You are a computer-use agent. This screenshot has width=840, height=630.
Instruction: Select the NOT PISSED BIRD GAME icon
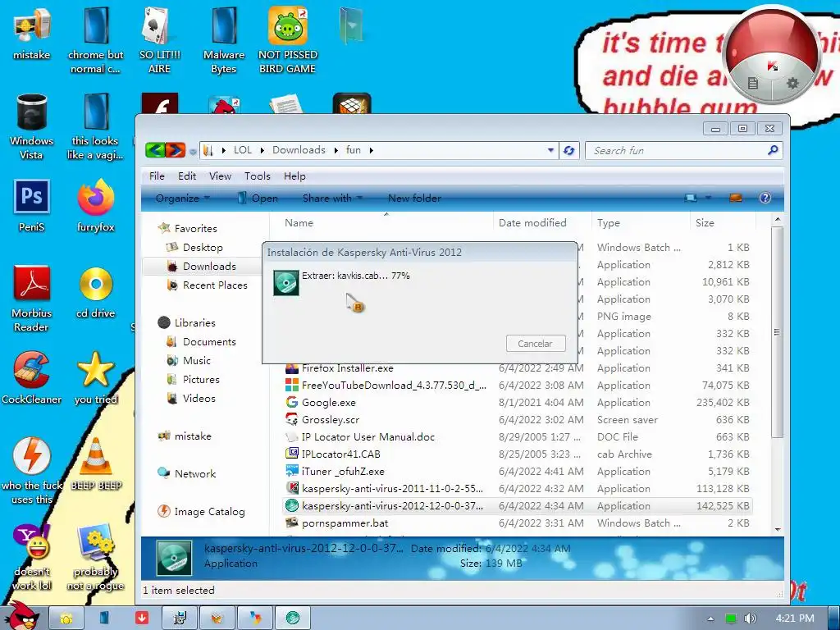tap(288, 40)
